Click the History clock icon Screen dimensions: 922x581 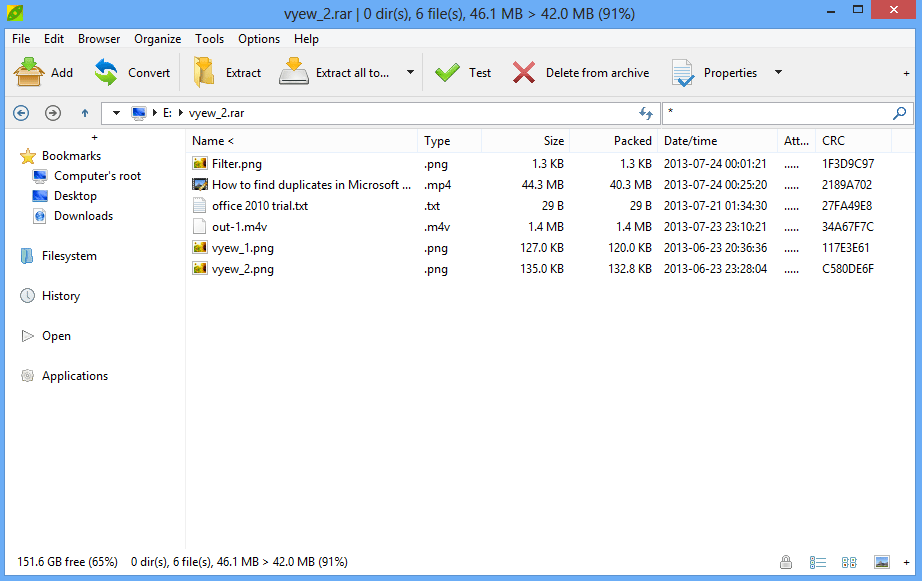28,296
